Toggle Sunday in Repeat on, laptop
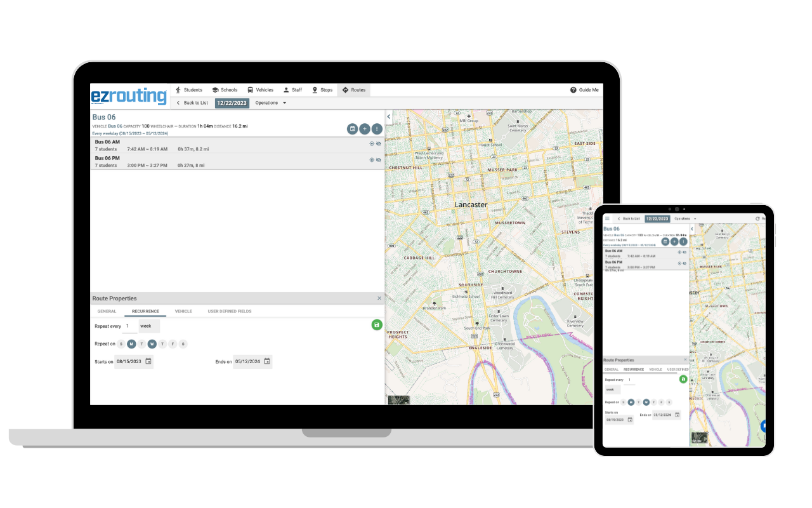 [121, 344]
